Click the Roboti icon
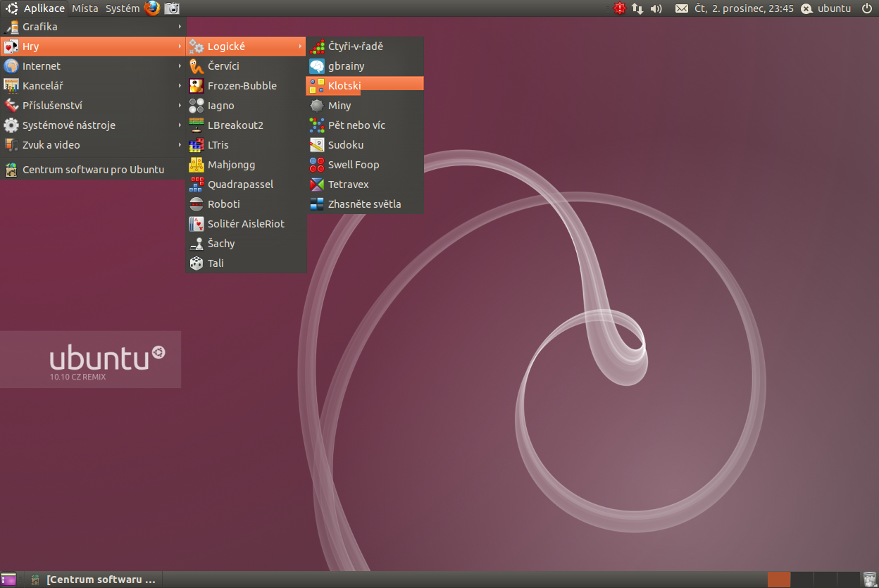879x588 pixels. (197, 204)
